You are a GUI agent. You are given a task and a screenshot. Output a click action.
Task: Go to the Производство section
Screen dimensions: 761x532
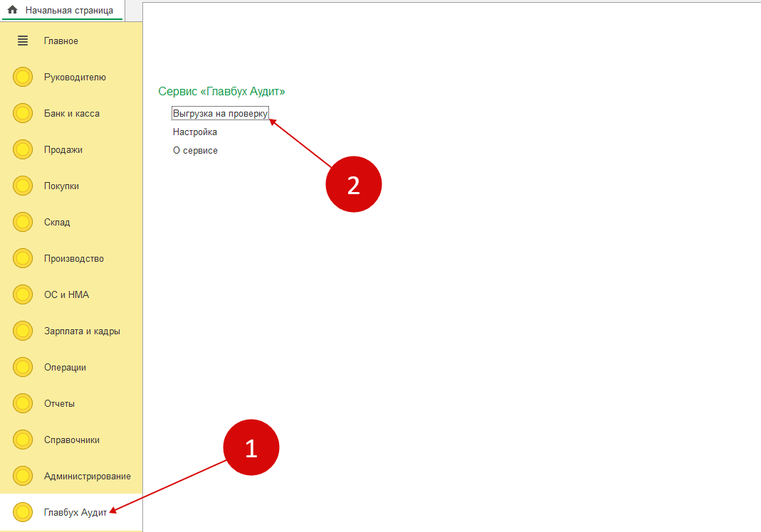pos(73,259)
